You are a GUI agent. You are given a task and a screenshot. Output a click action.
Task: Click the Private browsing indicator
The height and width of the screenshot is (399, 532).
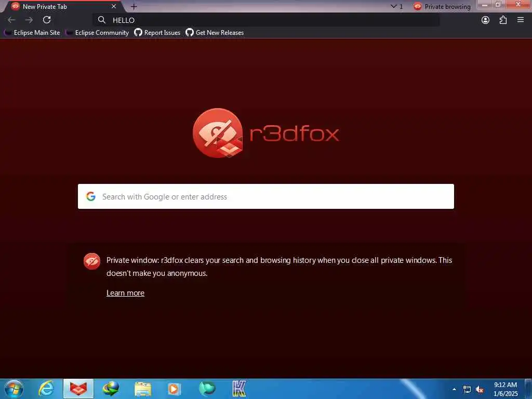point(442,6)
